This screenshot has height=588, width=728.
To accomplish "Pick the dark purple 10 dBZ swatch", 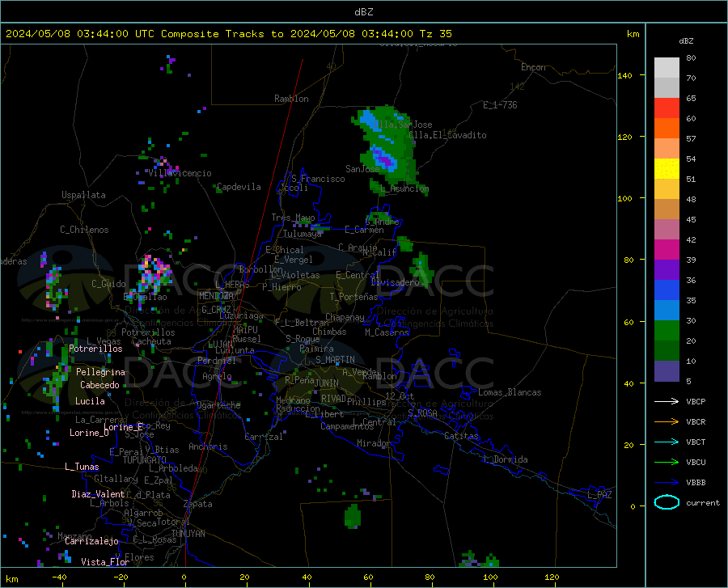I will (x=667, y=371).
